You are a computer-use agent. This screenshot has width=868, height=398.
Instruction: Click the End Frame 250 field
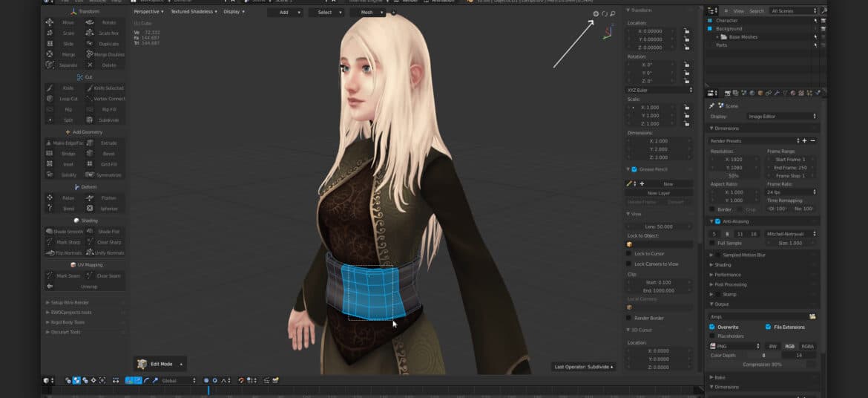(x=791, y=167)
